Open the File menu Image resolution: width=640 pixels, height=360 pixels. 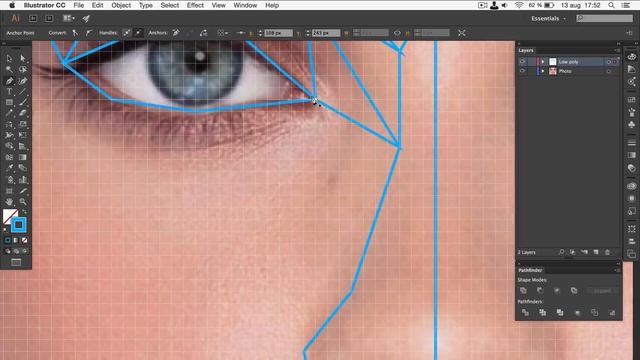click(x=79, y=5)
